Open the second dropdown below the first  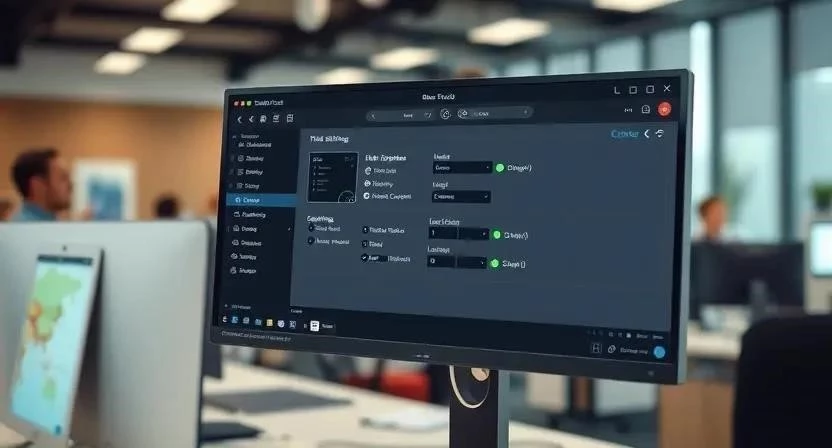tap(460, 197)
